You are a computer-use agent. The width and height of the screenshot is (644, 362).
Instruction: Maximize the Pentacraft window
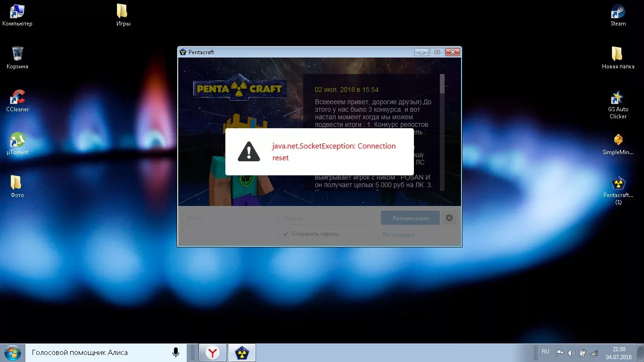pyautogui.click(x=437, y=52)
